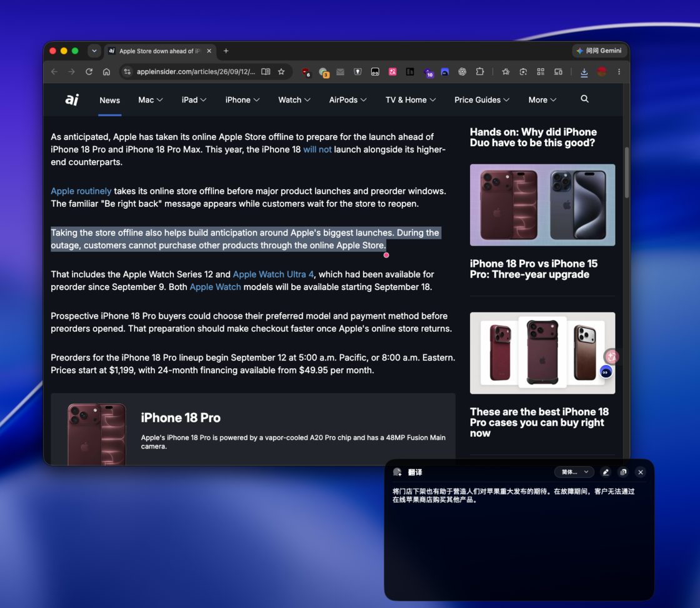Open the purple extension with badge 10

429,72
